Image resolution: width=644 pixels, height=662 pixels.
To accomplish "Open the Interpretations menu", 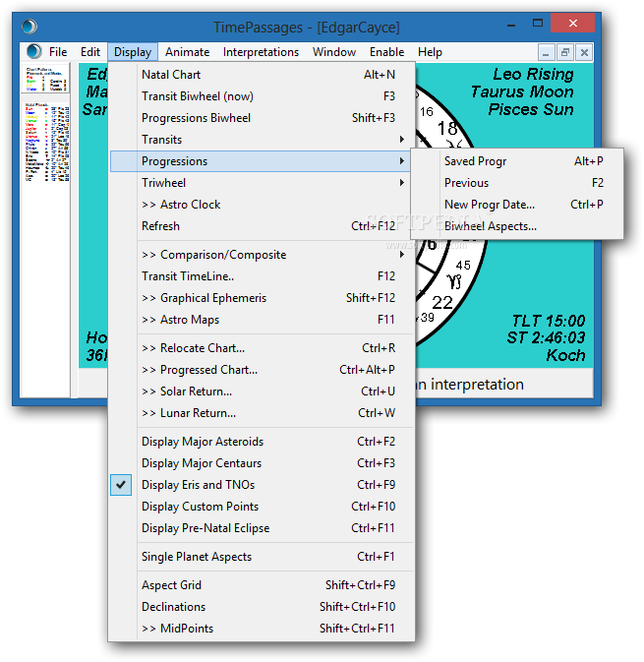I will tap(261, 52).
